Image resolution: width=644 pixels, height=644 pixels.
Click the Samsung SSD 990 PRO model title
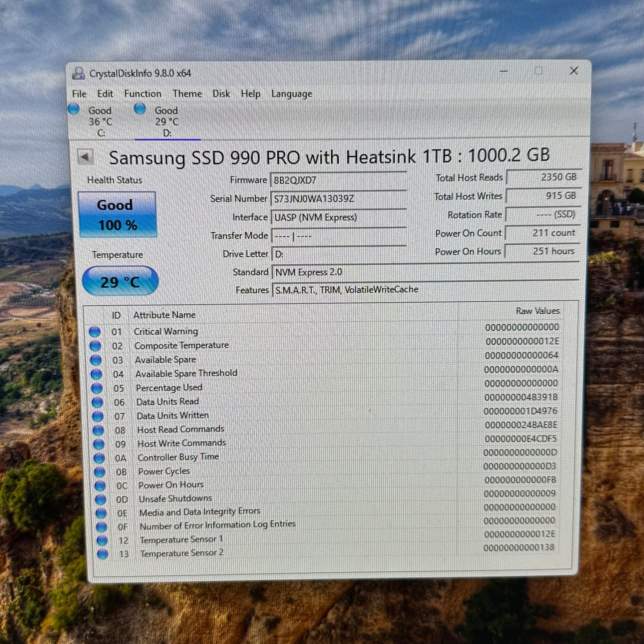coord(329,156)
